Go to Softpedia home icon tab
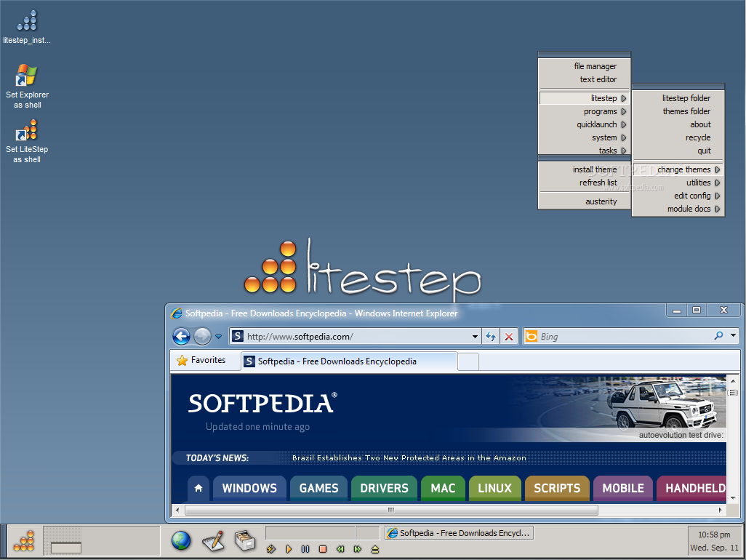Screen dimensions: 746x560 point(198,488)
